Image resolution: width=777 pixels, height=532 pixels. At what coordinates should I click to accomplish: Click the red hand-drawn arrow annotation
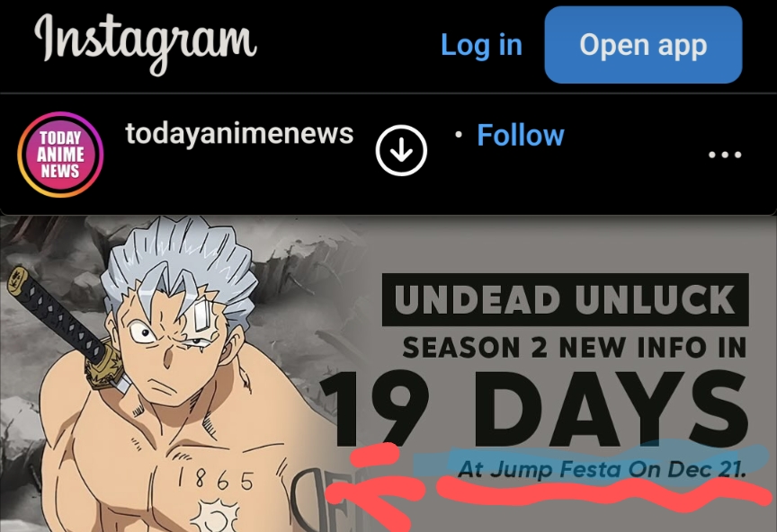coord(377,484)
